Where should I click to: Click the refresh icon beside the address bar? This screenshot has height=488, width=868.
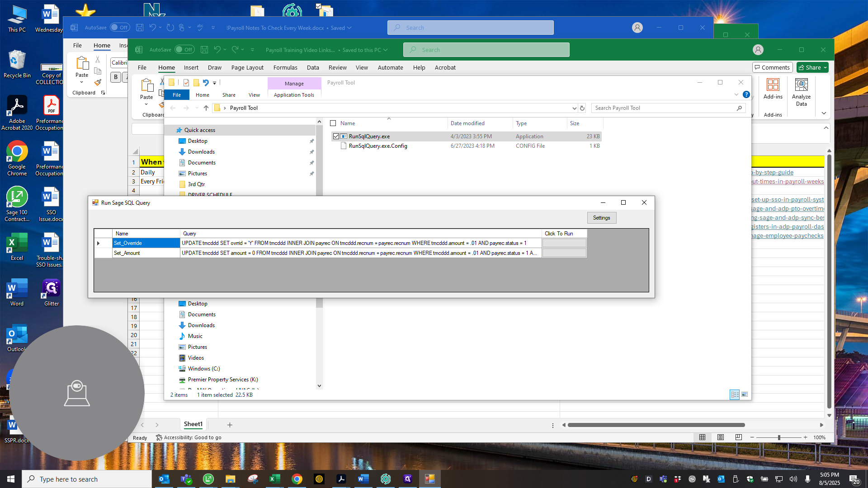[582, 108]
